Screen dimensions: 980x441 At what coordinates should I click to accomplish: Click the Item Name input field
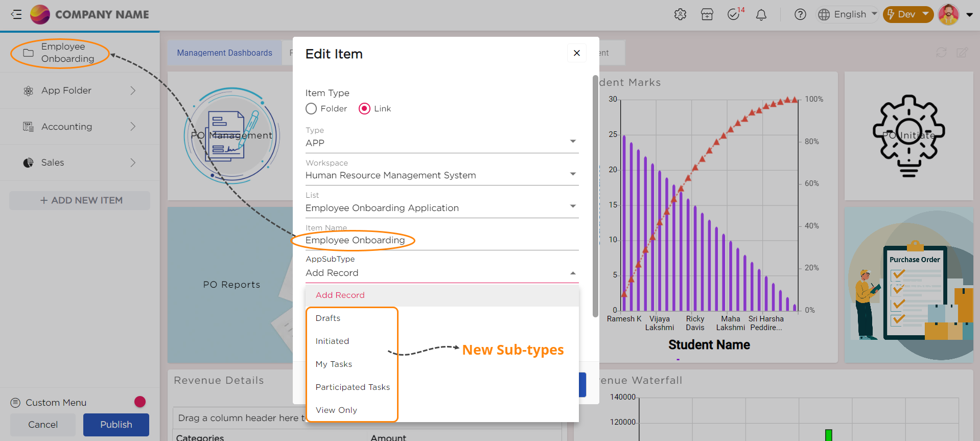coord(441,240)
